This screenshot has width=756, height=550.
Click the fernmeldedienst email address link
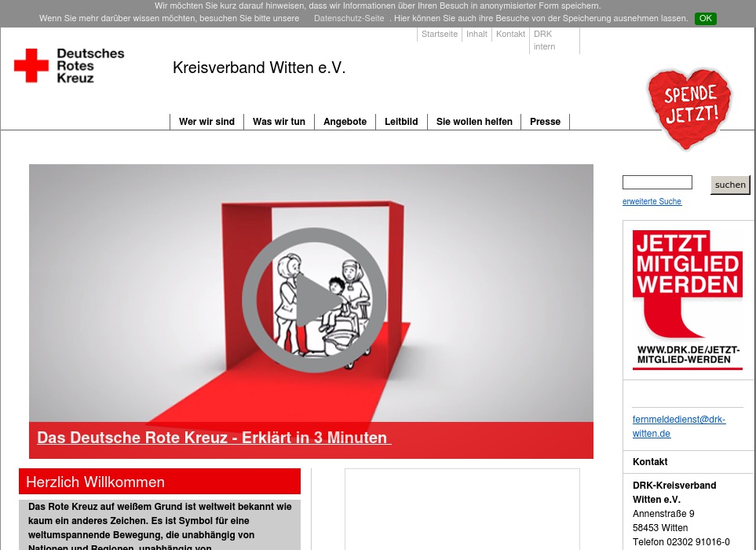click(x=679, y=426)
